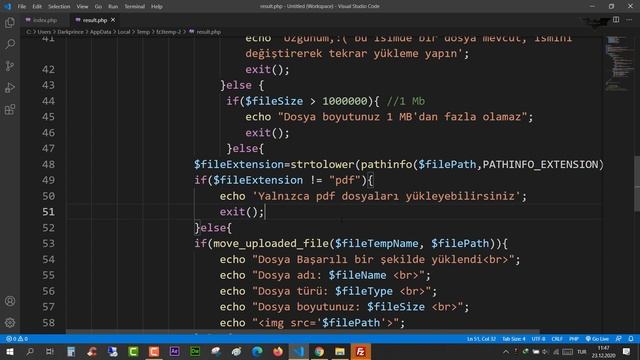This screenshot has width=640, height=360.
Task: Click Tab Size: 4 indentation setting
Action: point(513,339)
